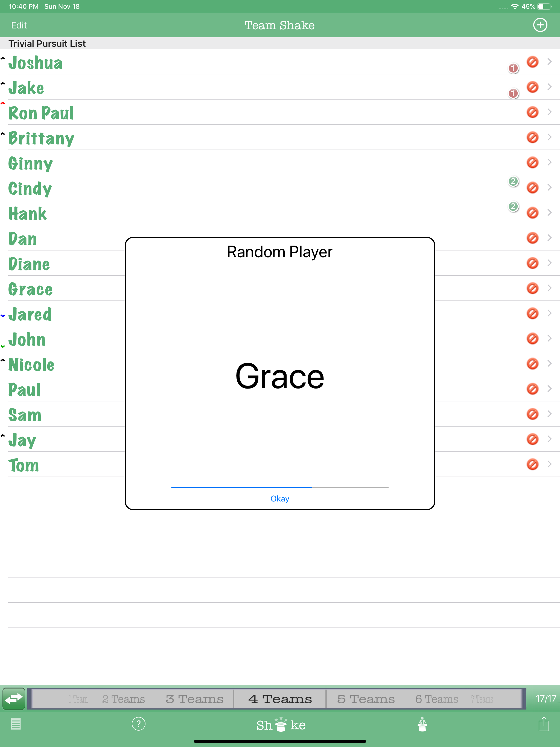Check the Wi-Fi status icon
Image resolution: width=560 pixels, height=747 pixels.
click(514, 6)
